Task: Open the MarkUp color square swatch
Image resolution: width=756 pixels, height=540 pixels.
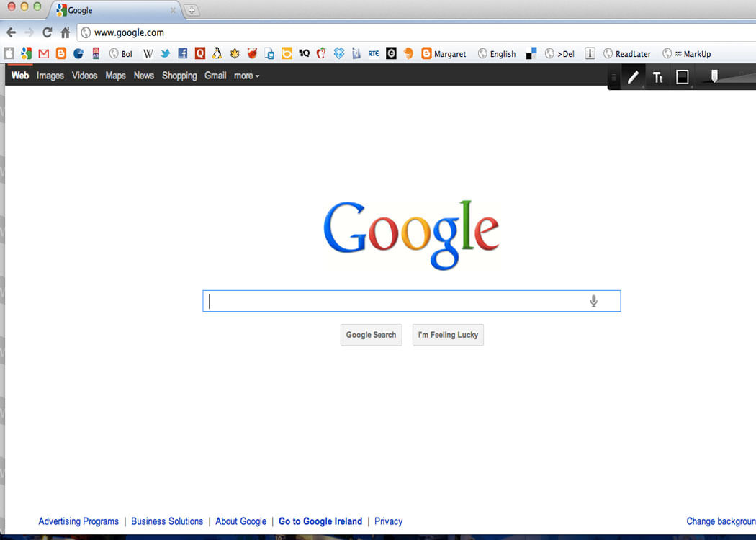Action: pos(682,77)
